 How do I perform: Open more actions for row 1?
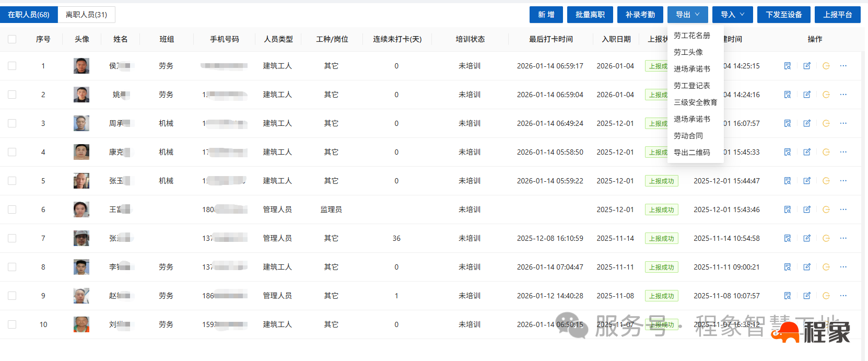[x=843, y=66]
